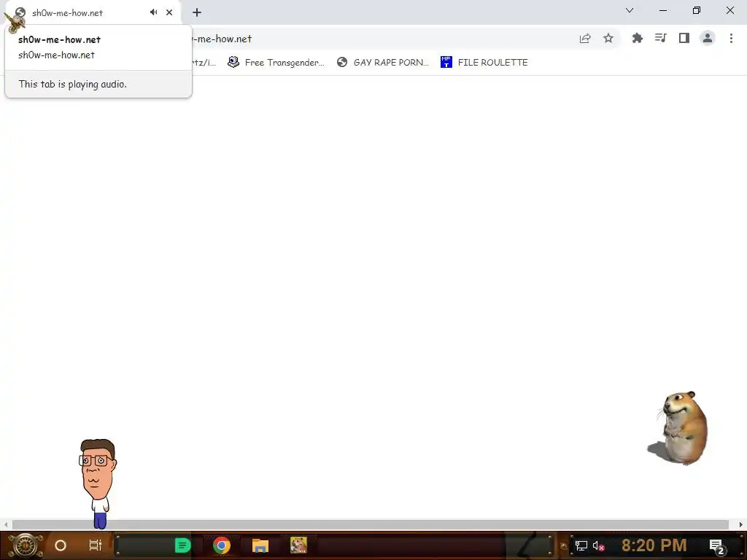Open Chrome's three-dot menu
The image size is (747, 560).
(x=731, y=38)
